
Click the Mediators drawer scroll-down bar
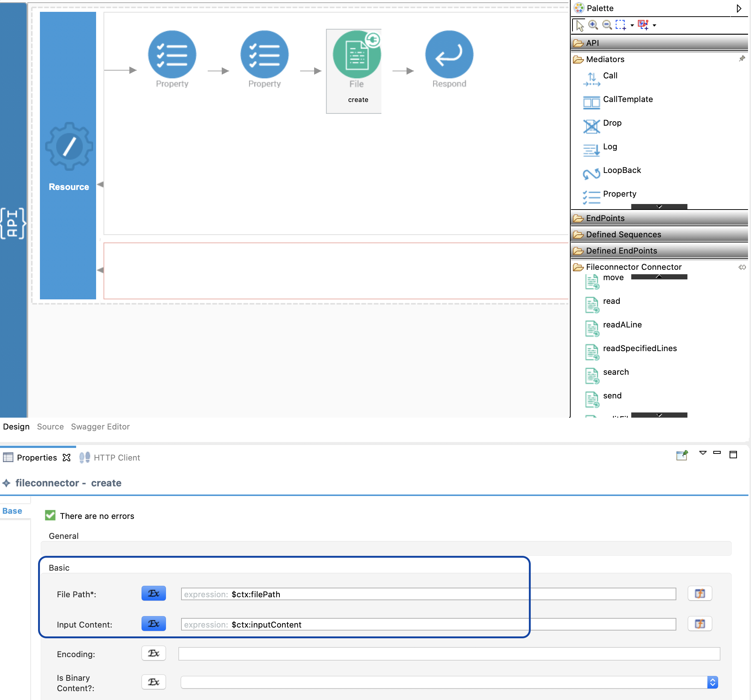pos(659,207)
